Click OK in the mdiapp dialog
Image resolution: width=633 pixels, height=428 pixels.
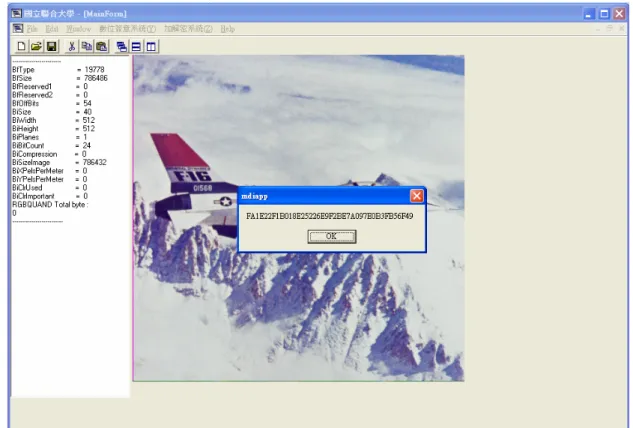pos(331,237)
